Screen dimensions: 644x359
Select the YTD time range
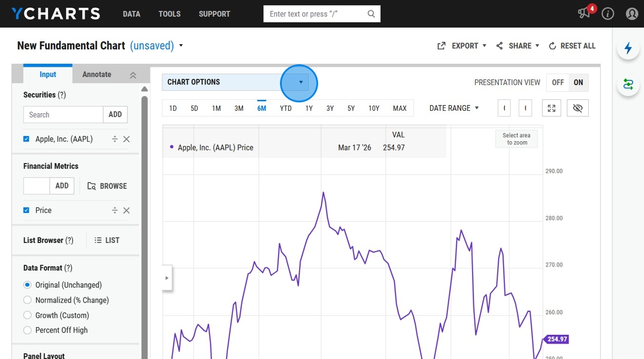285,109
